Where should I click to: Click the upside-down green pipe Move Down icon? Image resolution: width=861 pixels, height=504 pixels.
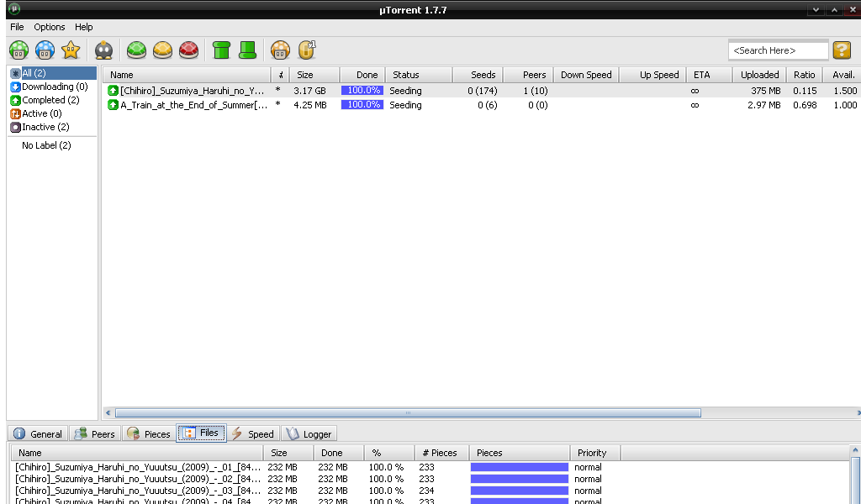247,50
